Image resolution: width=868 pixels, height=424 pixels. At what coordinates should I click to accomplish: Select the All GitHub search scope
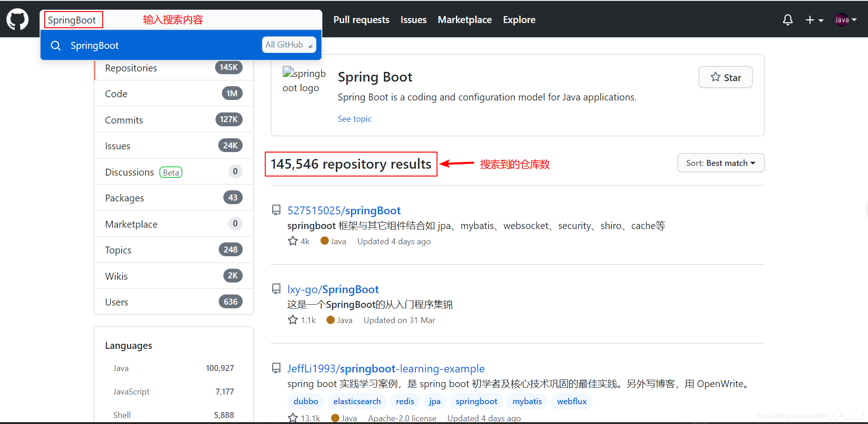coord(289,45)
